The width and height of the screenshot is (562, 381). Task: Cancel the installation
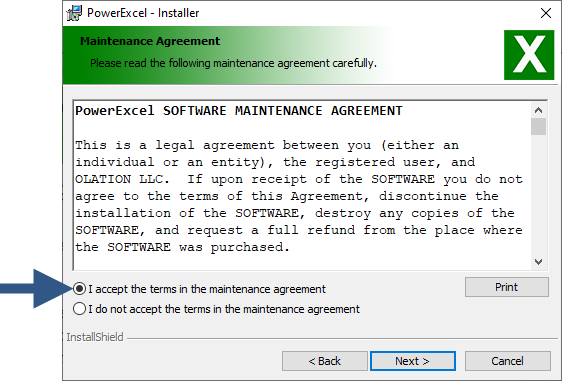pyautogui.click(x=508, y=361)
